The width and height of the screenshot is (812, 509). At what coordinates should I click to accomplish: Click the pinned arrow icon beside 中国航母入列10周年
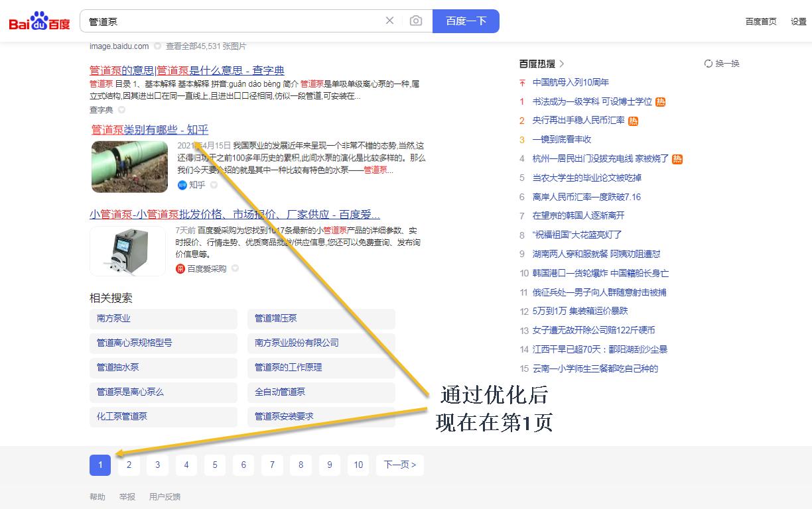[x=522, y=82]
